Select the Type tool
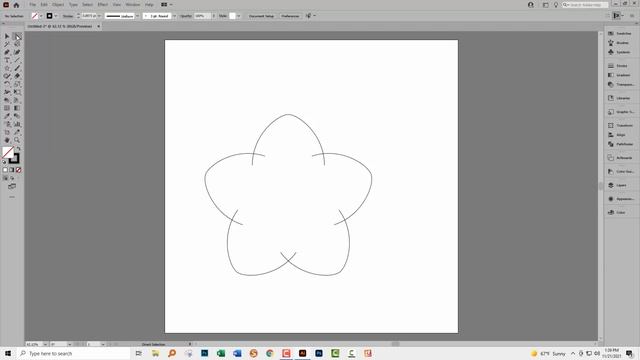Screen dimensions: 640x360 click(7, 60)
